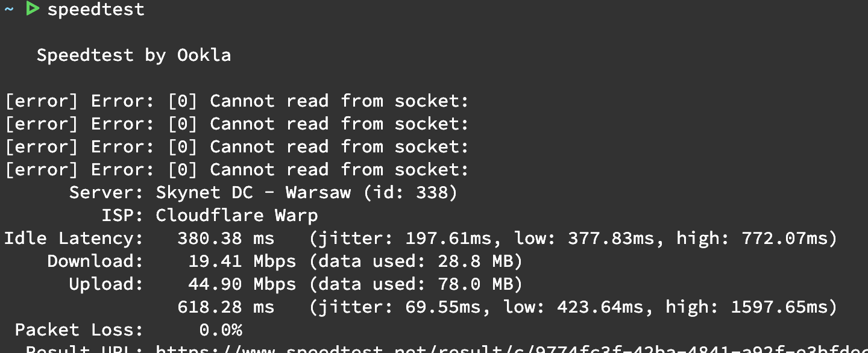
Task: Click the 0.0% packet loss value
Action: (x=220, y=330)
